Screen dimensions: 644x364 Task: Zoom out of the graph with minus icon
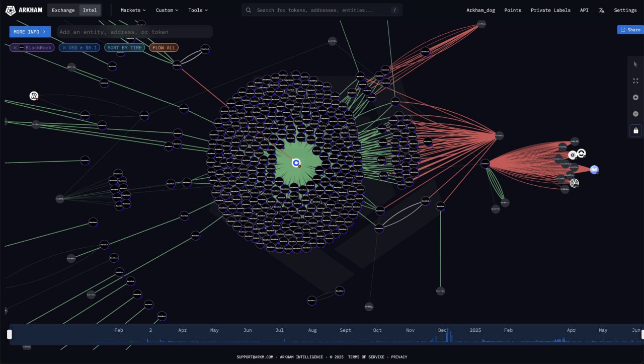click(635, 114)
